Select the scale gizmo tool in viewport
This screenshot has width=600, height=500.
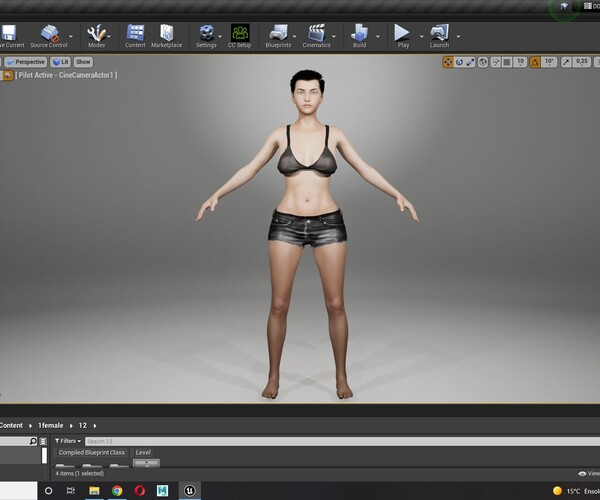point(470,62)
